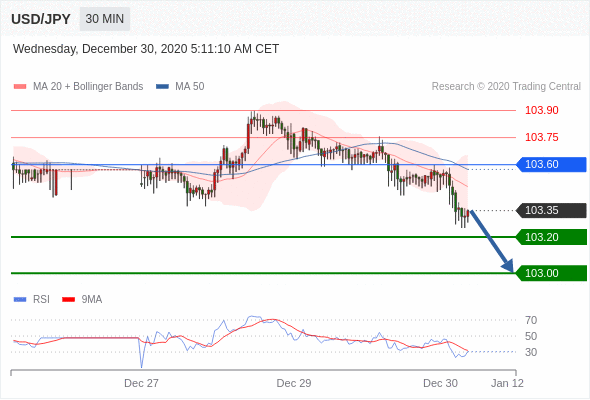Click the USD/JPY pair title

(41, 19)
